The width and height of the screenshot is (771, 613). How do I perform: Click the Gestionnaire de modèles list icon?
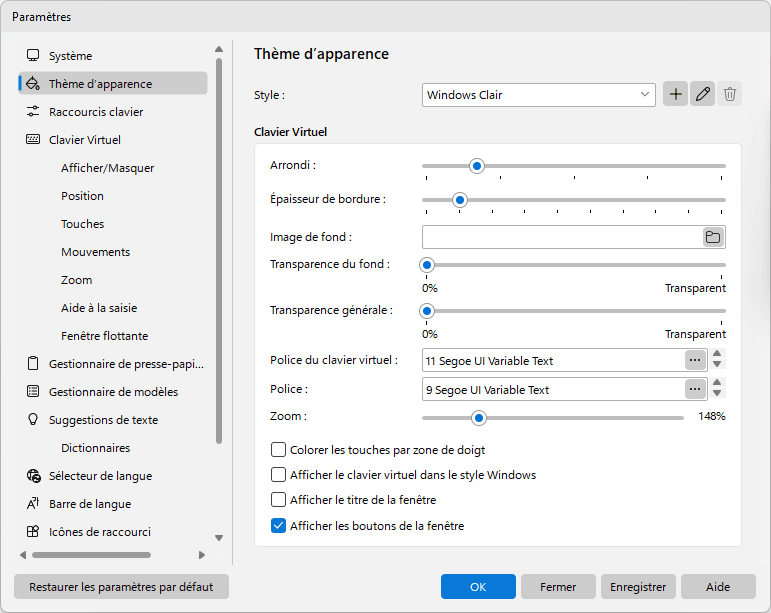pos(33,392)
